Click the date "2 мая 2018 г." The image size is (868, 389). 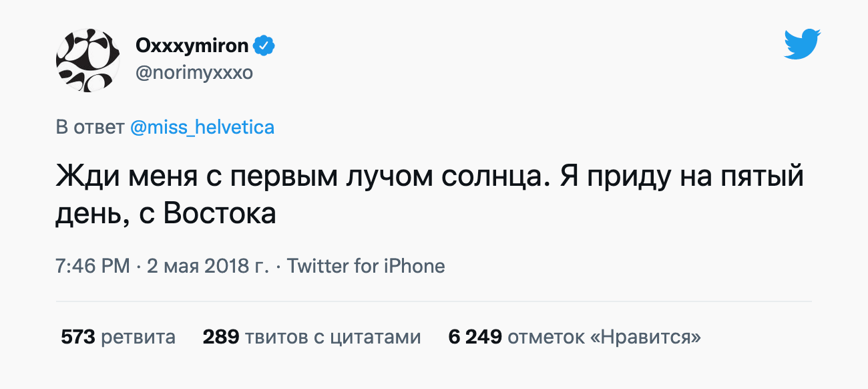[x=208, y=266]
